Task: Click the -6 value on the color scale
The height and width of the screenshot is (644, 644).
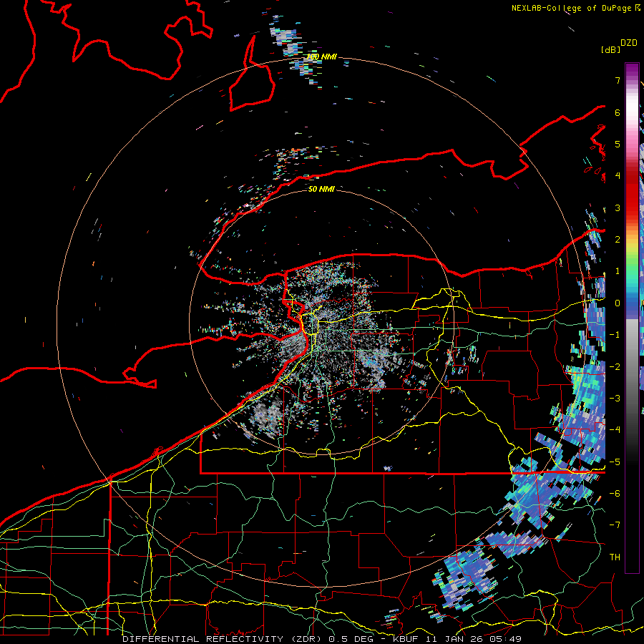Action: point(615,493)
